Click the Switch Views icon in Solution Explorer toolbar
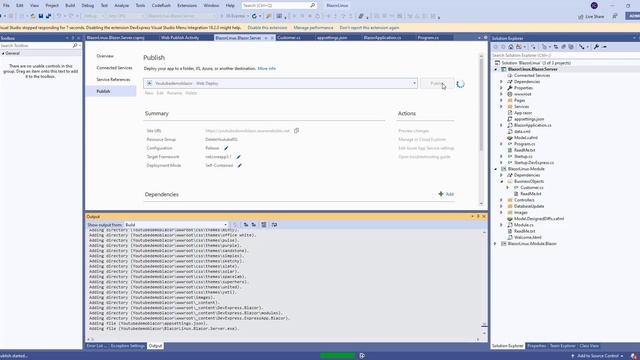 click(x=519, y=47)
